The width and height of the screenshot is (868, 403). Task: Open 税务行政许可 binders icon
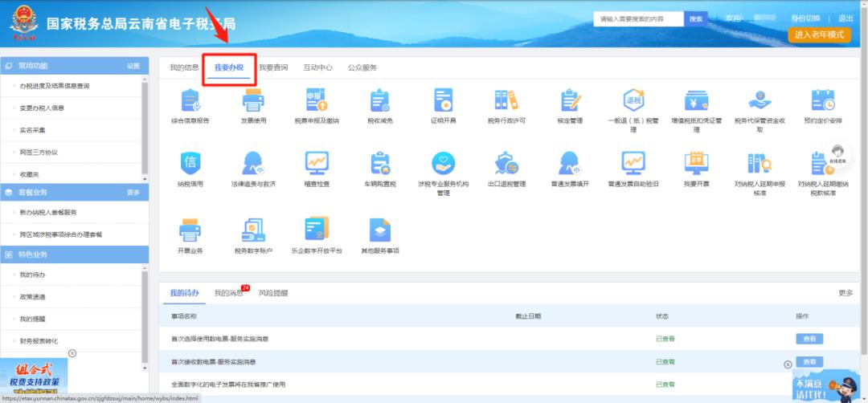pos(506,100)
